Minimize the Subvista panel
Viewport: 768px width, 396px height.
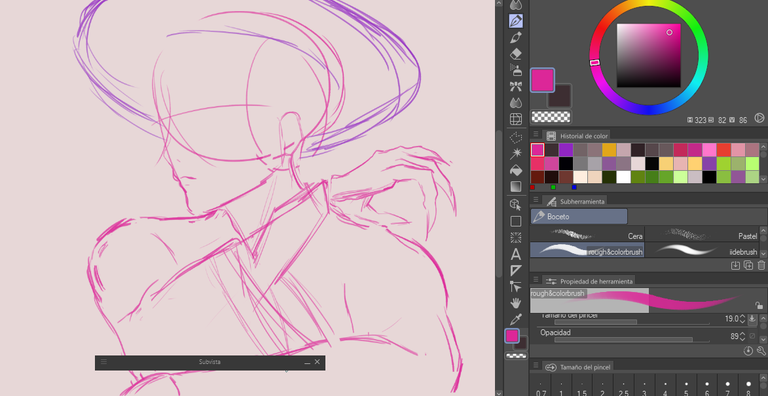[x=307, y=362]
